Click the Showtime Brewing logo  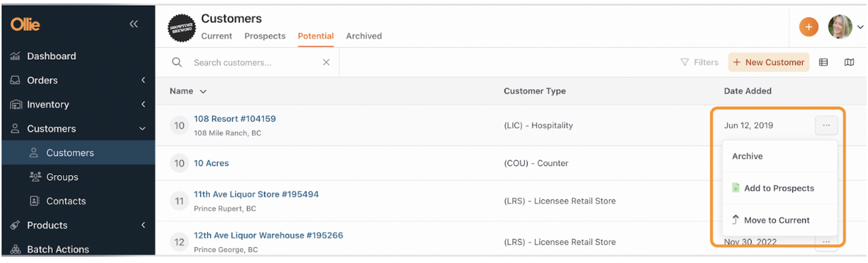(x=182, y=28)
